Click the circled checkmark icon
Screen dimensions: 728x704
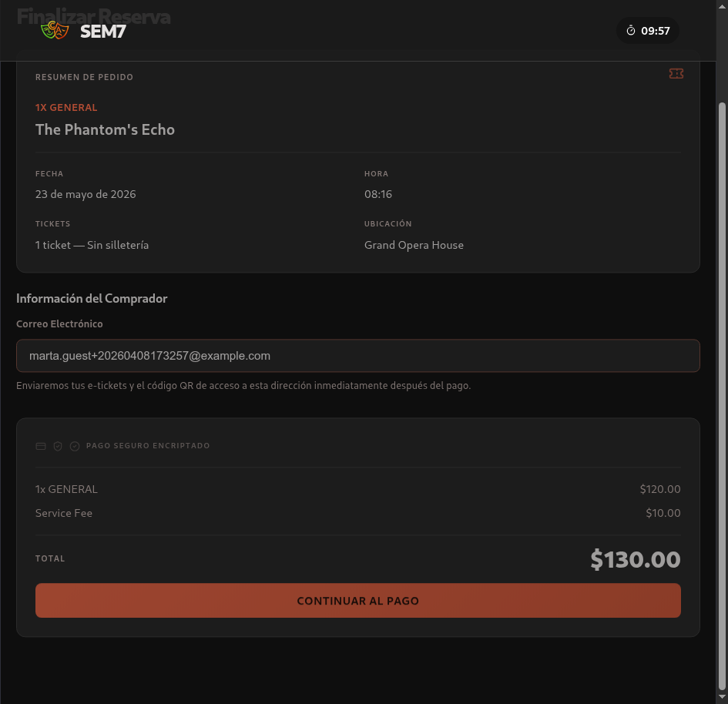click(x=75, y=446)
